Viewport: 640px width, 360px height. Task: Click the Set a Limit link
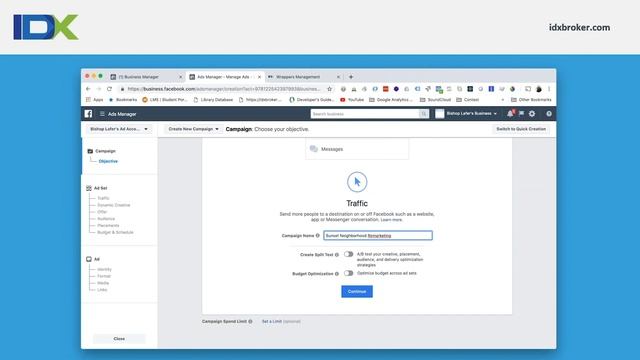coord(272,322)
